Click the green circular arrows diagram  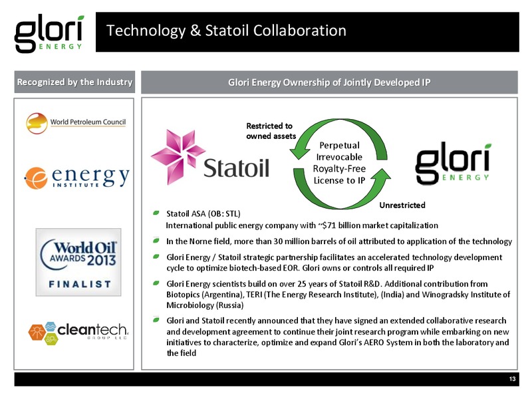(340, 164)
